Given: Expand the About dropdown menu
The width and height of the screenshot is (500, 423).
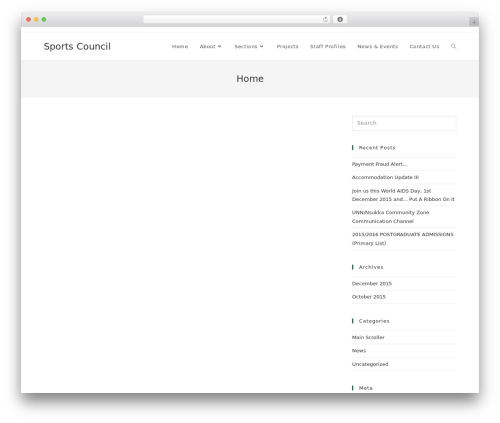Looking at the screenshot, I should click(210, 46).
